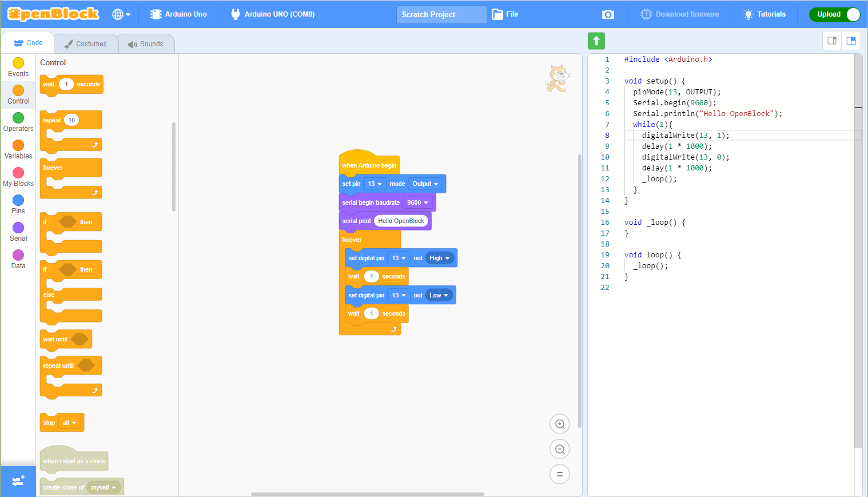This screenshot has width=868, height=497.
Task: Click the add extension button
Action: coord(18,481)
